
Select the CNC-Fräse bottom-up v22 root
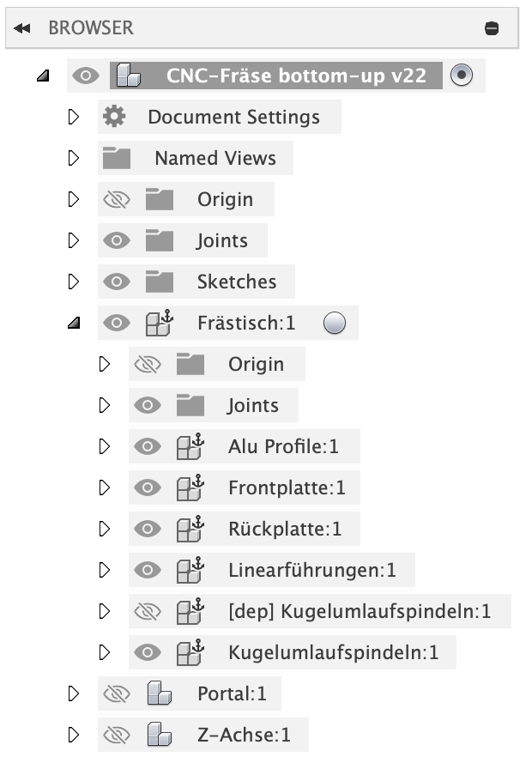(x=296, y=76)
